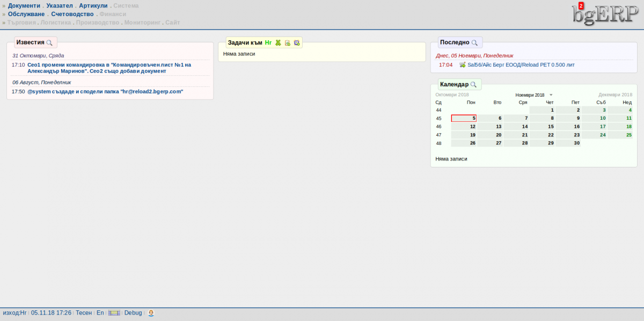Screen dimensions: 644x321
Task: Open Сайт menu item
Action: click(x=173, y=23)
